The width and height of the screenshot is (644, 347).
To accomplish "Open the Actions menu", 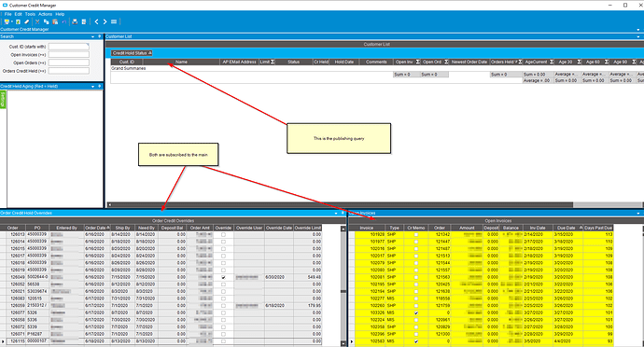I will coord(45,14).
